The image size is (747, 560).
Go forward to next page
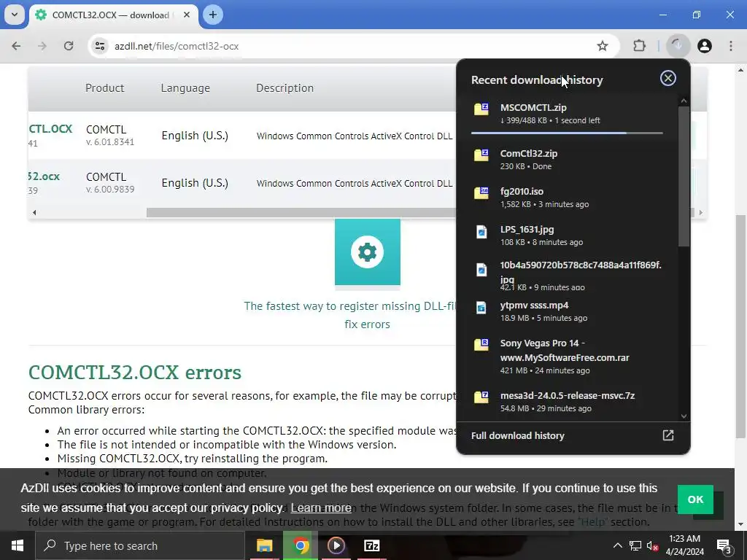42,46
